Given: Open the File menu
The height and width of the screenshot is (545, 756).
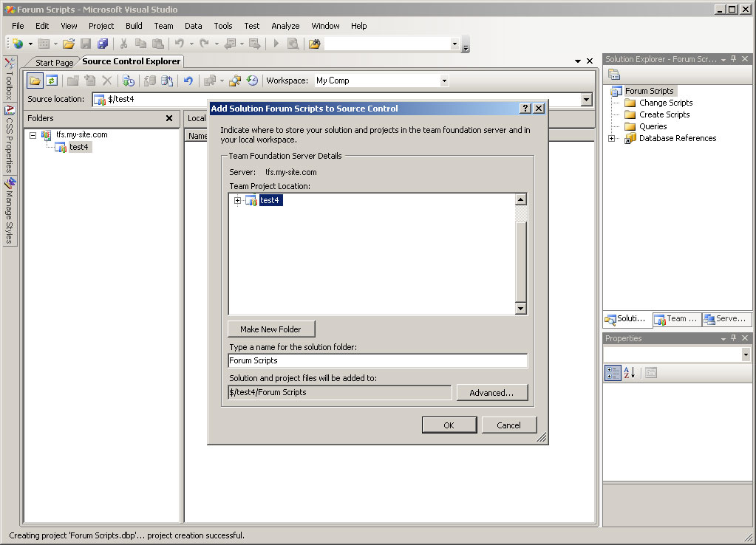Looking at the screenshot, I should 18,26.
